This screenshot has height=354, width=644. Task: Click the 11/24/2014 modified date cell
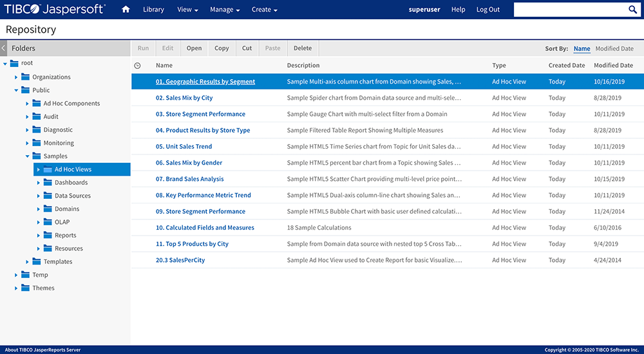(609, 211)
